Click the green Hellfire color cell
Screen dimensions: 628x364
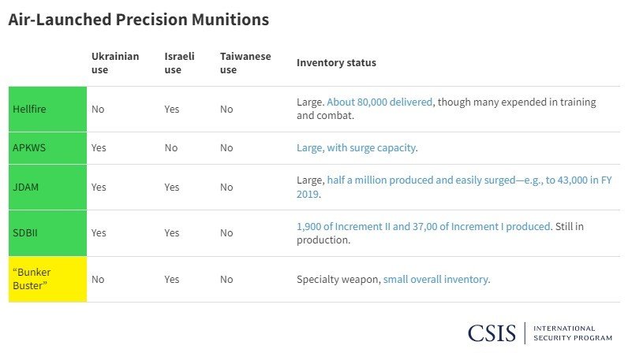tap(47, 109)
